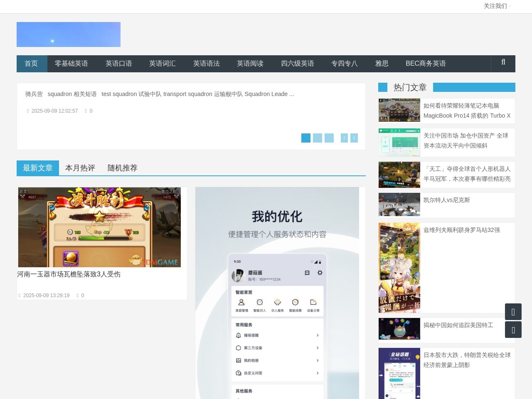The width and height of the screenshot is (532, 399).
Task: Switch to the 随机推荐 tab
Action: [x=123, y=168]
